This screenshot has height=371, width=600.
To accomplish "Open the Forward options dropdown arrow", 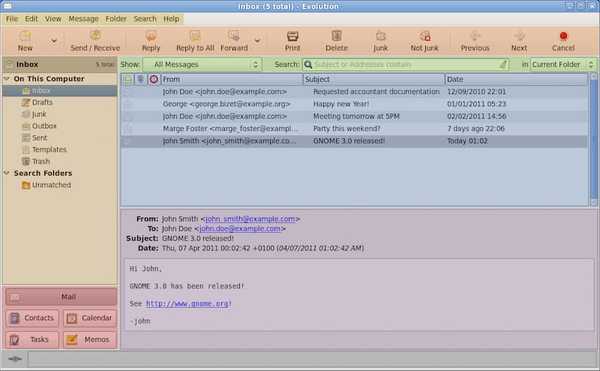I will [257, 41].
